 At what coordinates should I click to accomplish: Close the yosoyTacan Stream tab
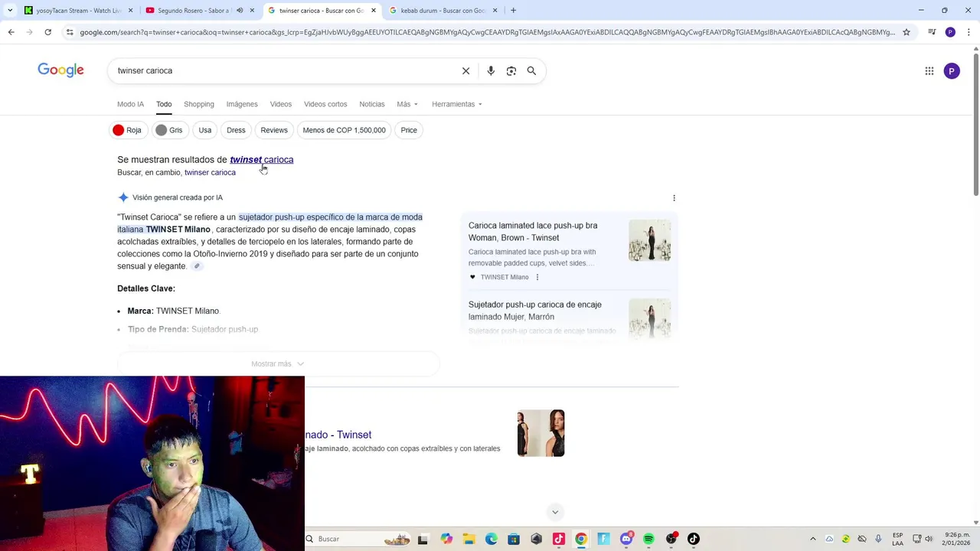[x=131, y=11]
